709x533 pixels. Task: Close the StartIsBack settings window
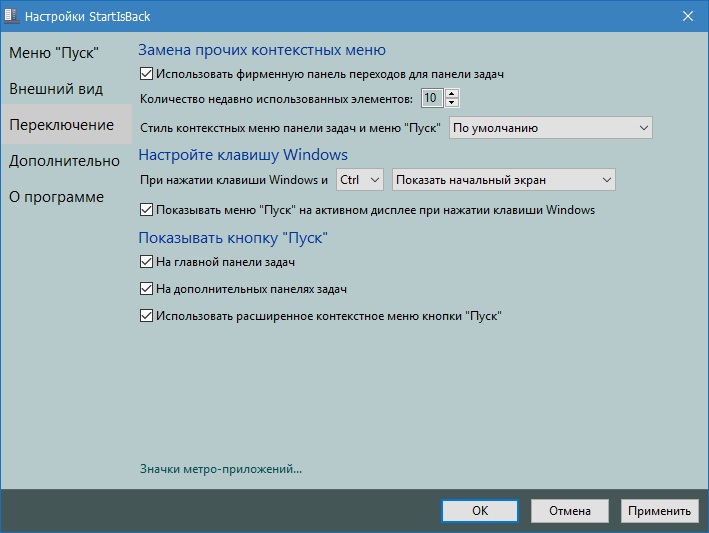[x=688, y=17]
